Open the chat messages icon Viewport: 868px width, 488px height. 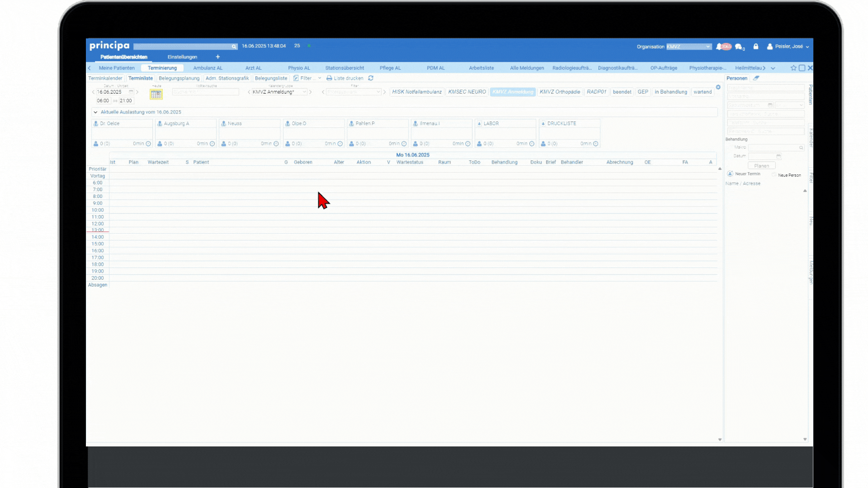740,47
